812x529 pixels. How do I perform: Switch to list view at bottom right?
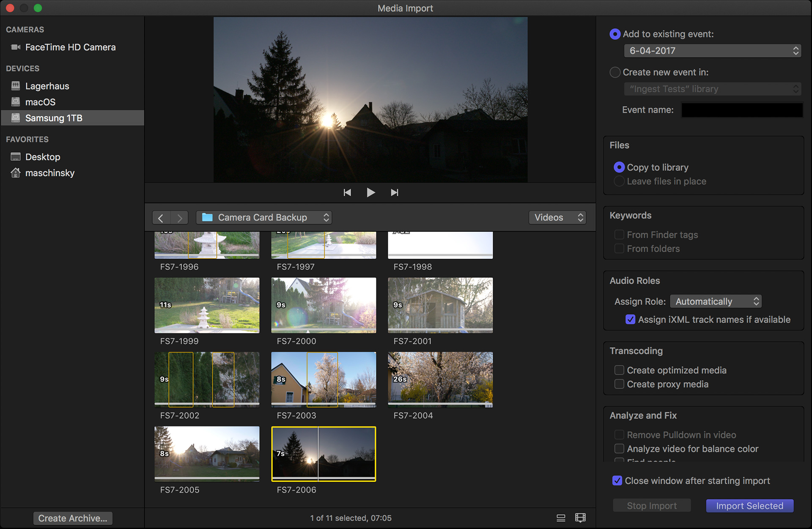click(561, 518)
